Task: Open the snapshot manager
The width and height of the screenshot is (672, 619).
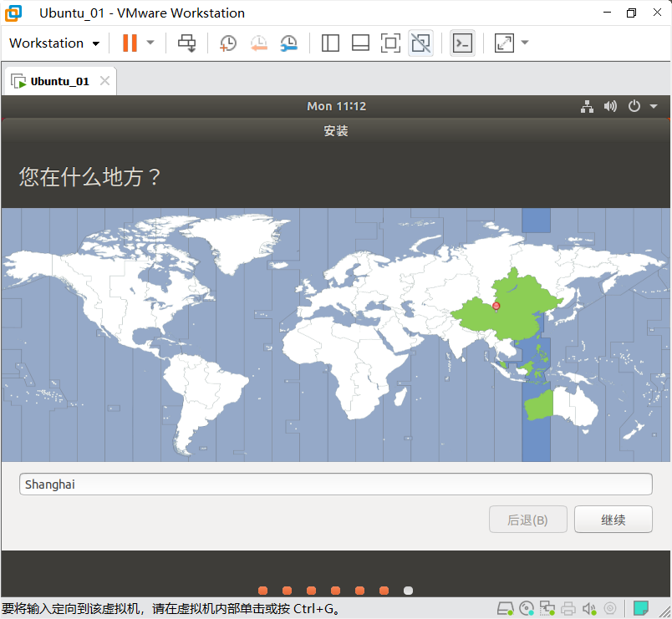Action: pos(289,43)
